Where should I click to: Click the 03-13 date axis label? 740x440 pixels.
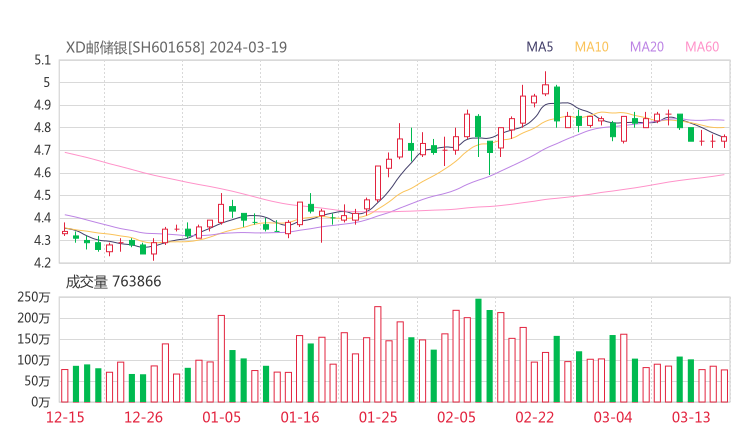691,417
